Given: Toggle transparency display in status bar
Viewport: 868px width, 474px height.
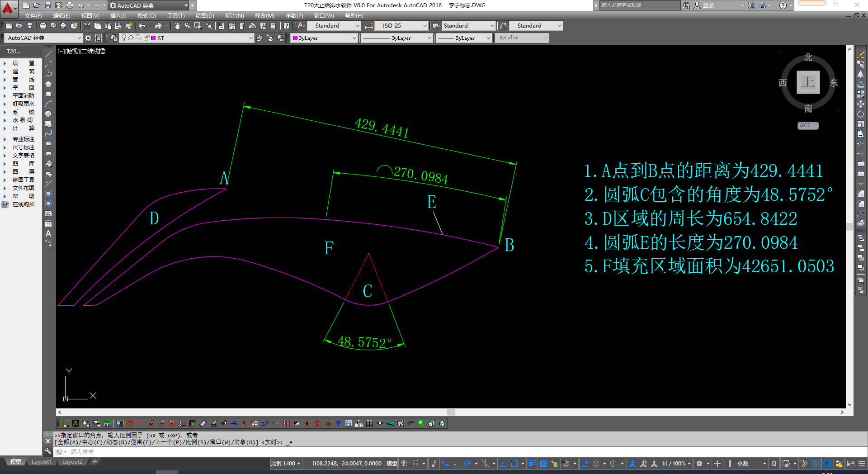Looking at the screenshot, I should 543,464.
